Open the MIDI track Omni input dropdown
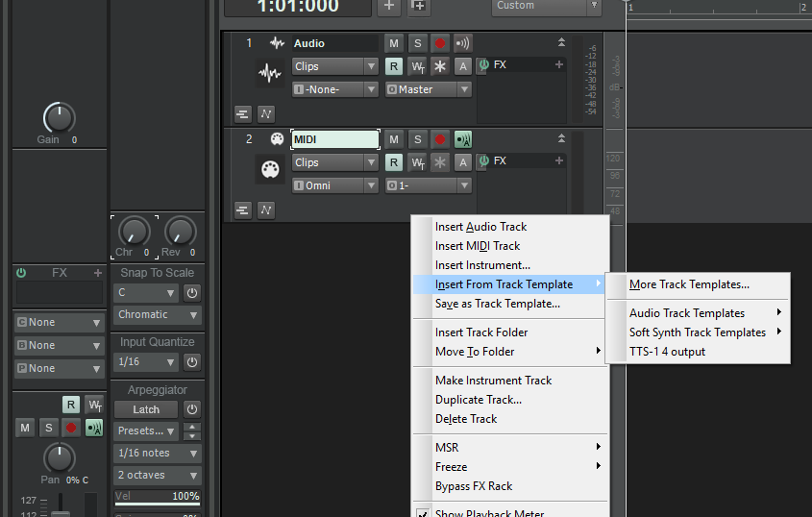This screenshot has width=812, height=517. coord(335,185)
